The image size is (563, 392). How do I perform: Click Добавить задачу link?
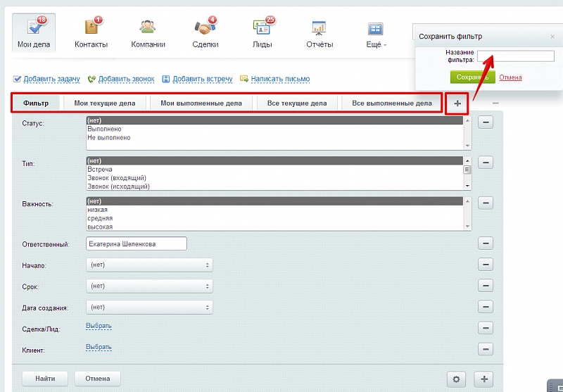[51, 79]
